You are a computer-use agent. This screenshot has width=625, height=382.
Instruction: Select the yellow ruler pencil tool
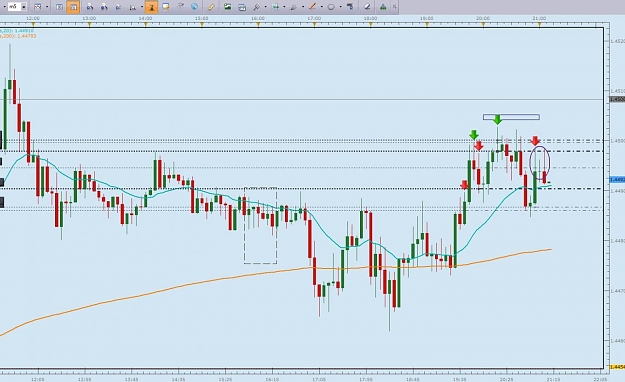[x=211, y=7]
